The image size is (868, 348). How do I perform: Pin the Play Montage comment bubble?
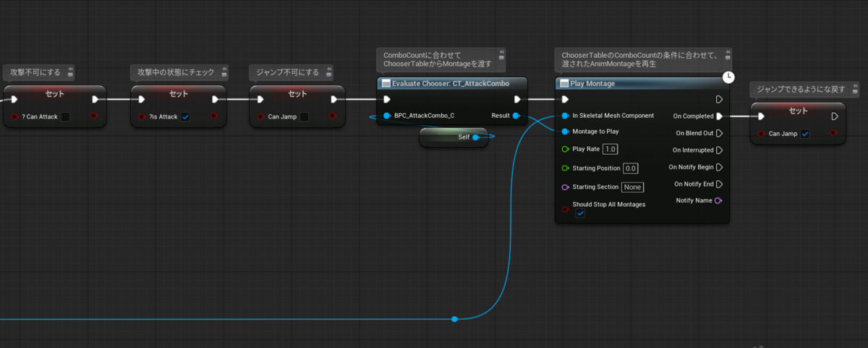[727, 53]
